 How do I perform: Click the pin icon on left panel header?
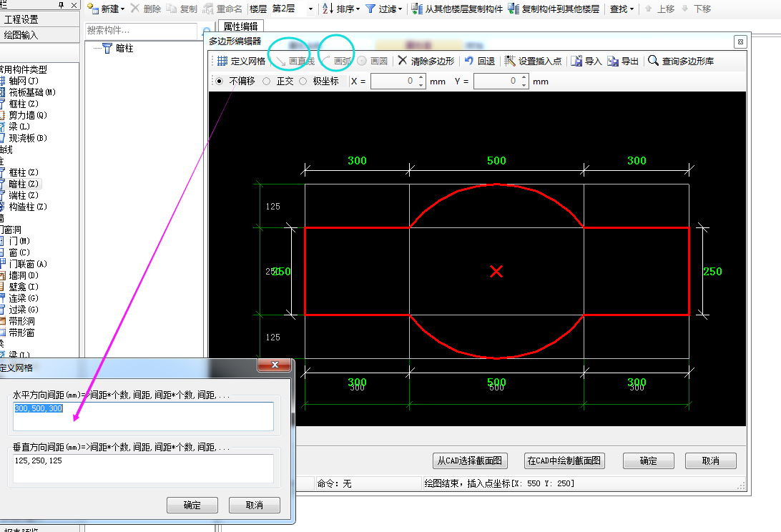point(61,5)
